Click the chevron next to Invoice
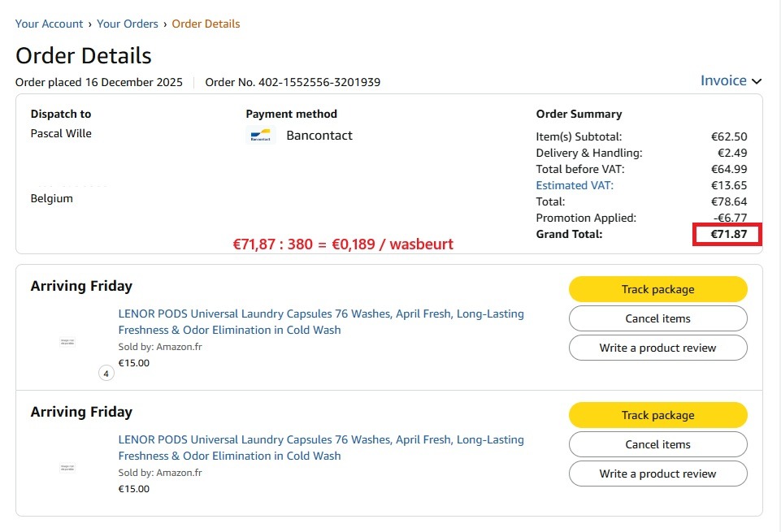The width and height of the screenshot is (781, 532). point(757,81)
